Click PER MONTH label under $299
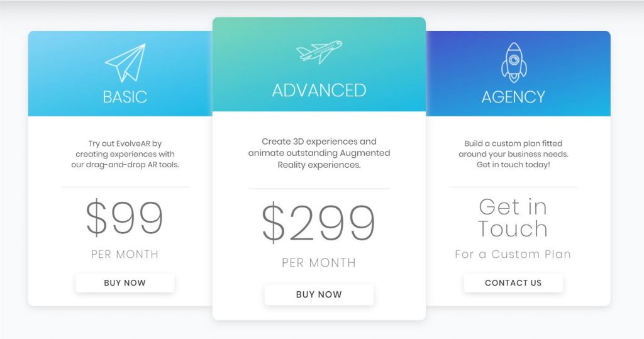This screenshot has width=644, height=339. pyautogui.click(x=319, y=262)
